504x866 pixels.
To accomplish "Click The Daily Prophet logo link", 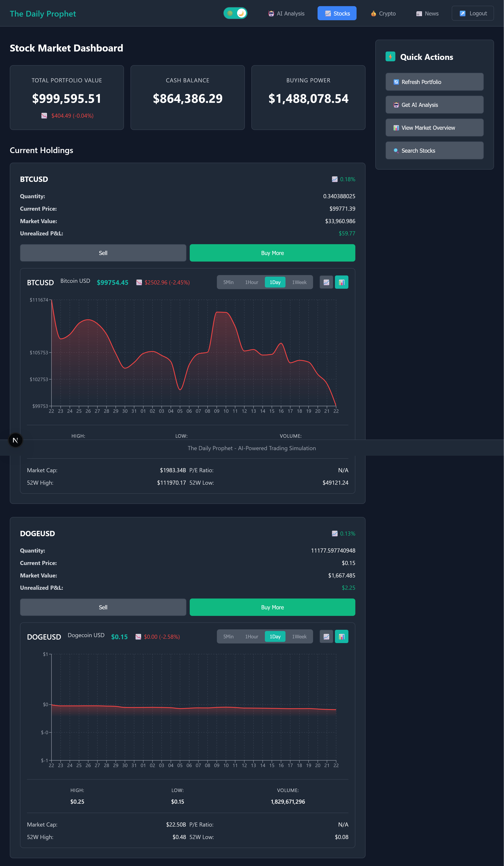I will [x=43, y=14].
